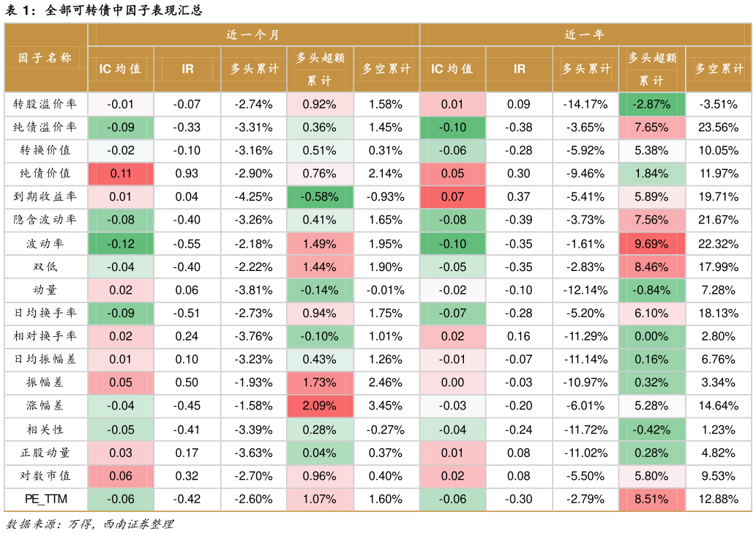
Task: Click the '10.05%' cell in the 转换价值 row
Action: coord(719,150)
